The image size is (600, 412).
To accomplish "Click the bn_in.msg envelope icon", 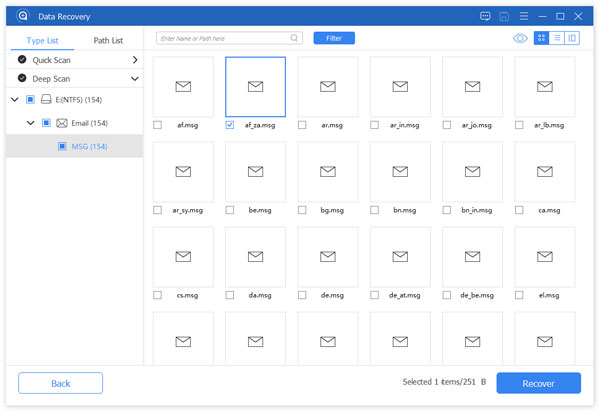I will [472, 172].
